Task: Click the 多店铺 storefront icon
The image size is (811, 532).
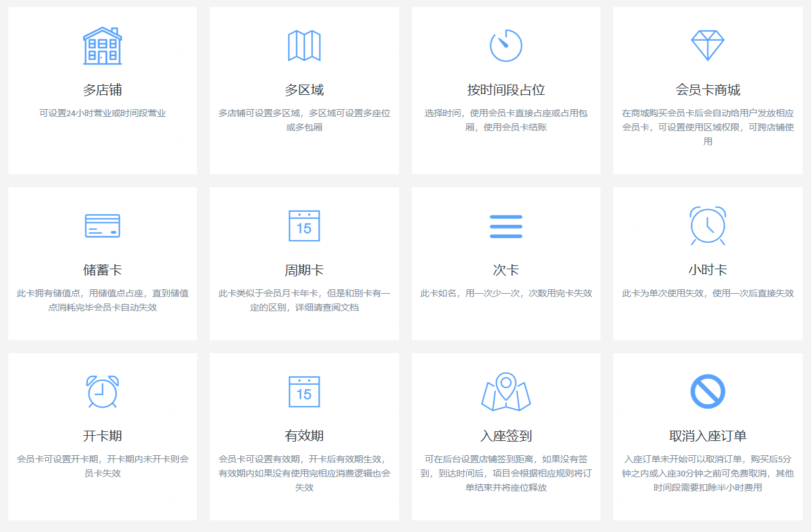Action: 102,45
